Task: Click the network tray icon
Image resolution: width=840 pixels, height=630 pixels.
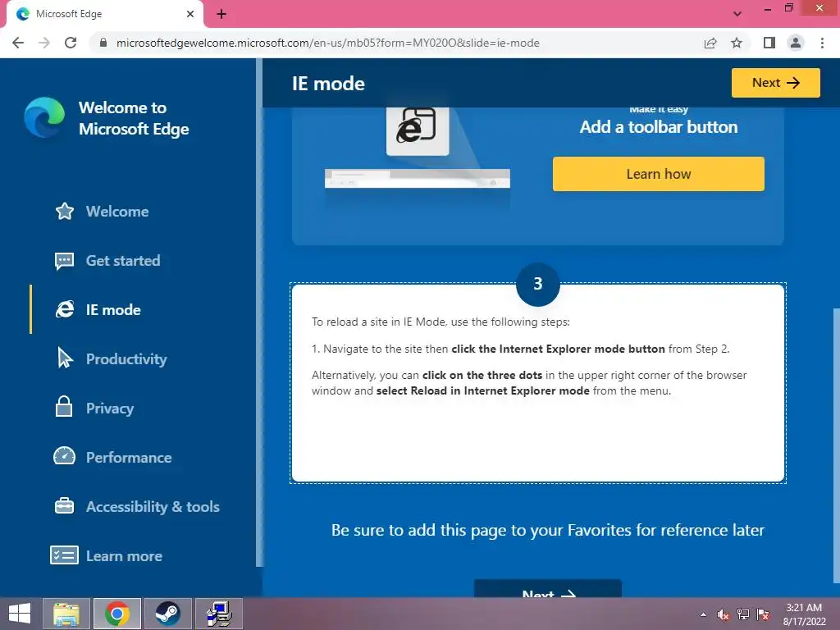Action: [743, 614]
